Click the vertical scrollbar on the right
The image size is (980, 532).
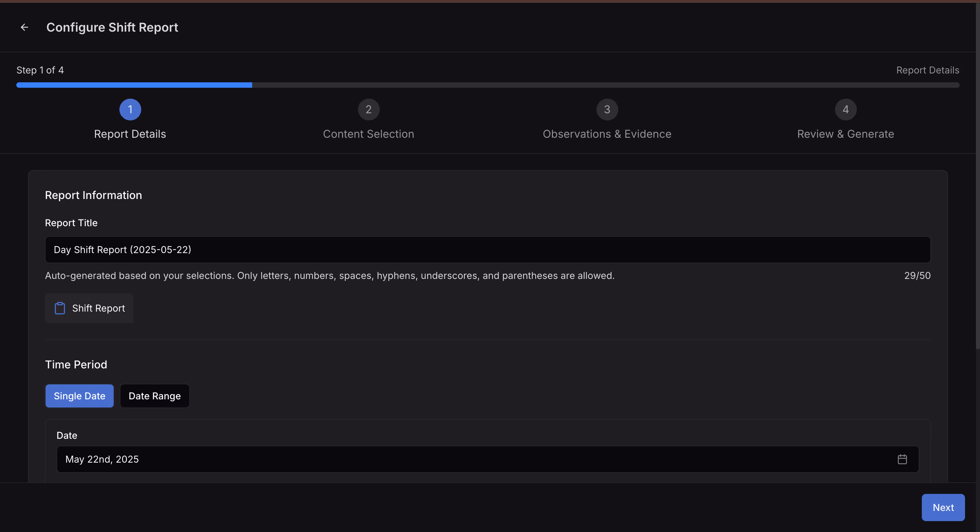coord(977,175)
